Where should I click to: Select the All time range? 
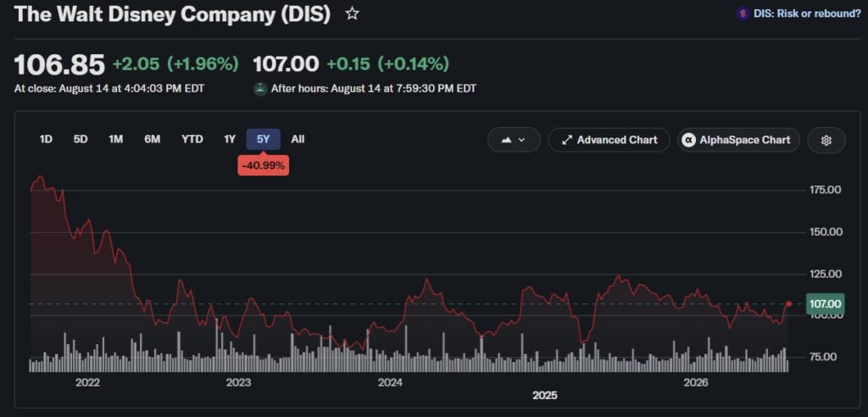tap(298, 139)
